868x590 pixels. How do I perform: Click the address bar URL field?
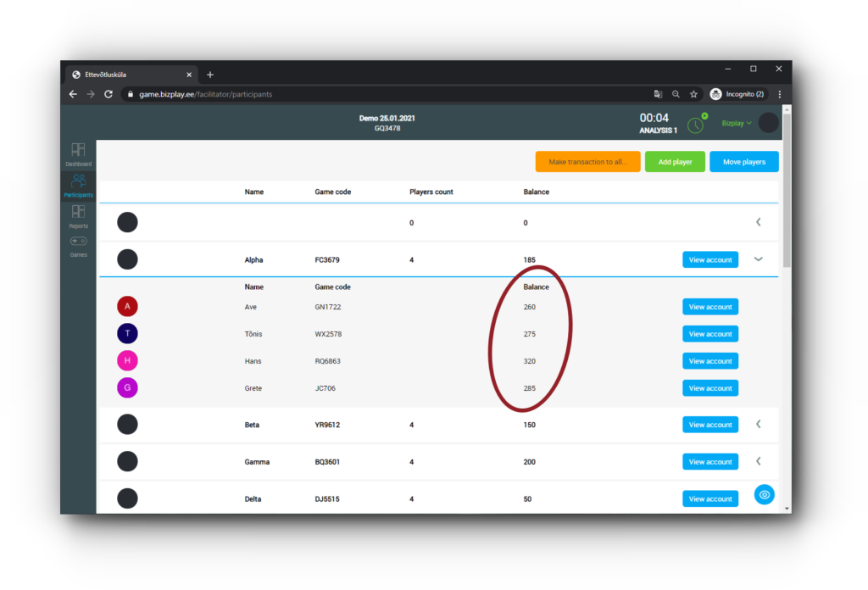381,94
